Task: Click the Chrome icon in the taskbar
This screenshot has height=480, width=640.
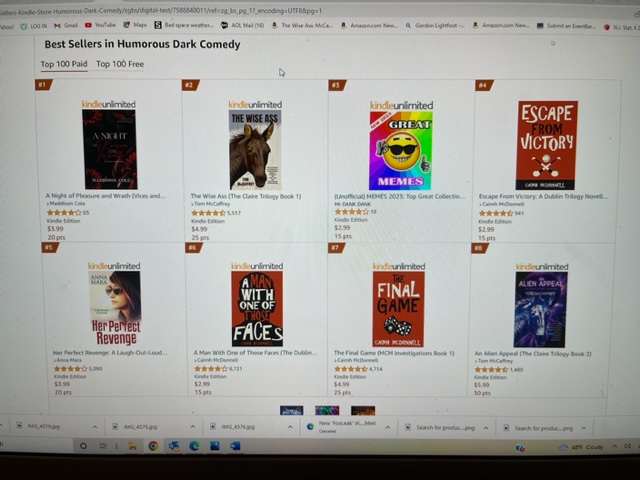Action: point(153,446)
